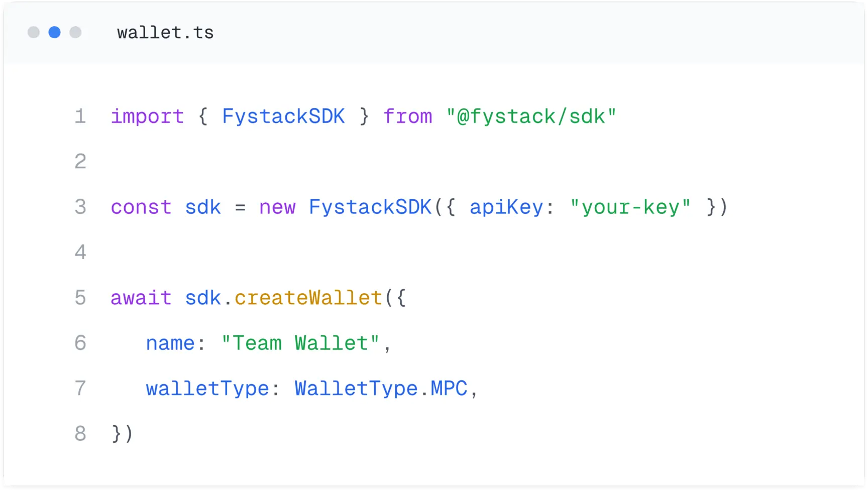868x491 pixels.
Task: Click the leftmost gray window dot
Action: point(34,33)
